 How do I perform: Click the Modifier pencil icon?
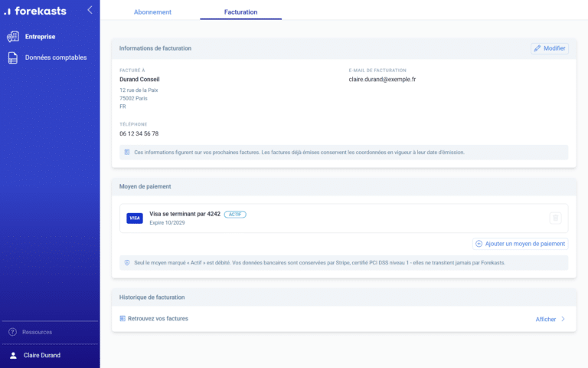click(537, 48)
